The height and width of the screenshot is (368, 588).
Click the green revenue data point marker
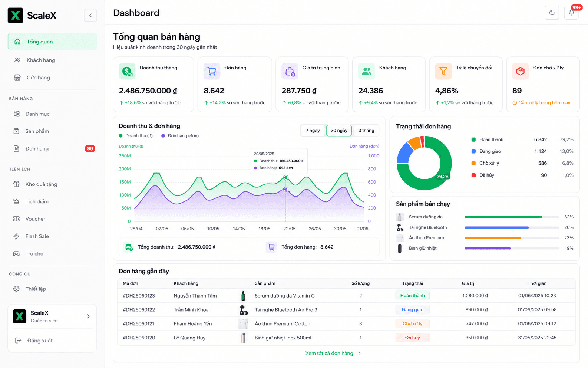[x=286, y=178]
